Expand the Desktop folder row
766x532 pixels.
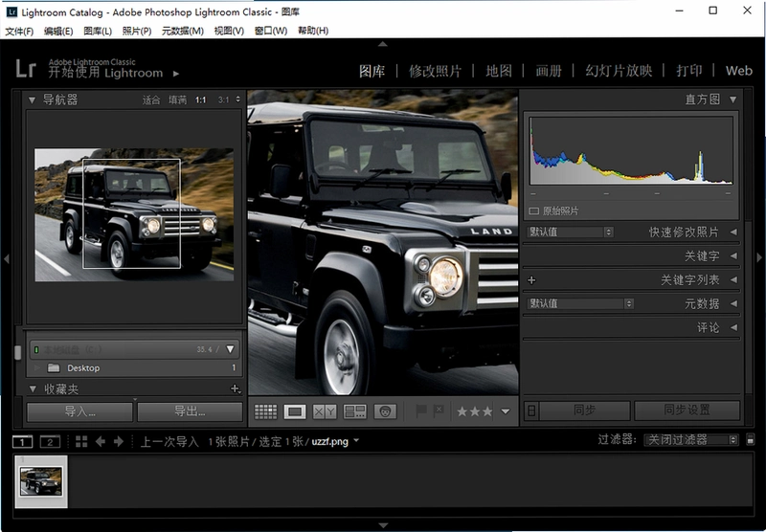(x=37, y=367)
